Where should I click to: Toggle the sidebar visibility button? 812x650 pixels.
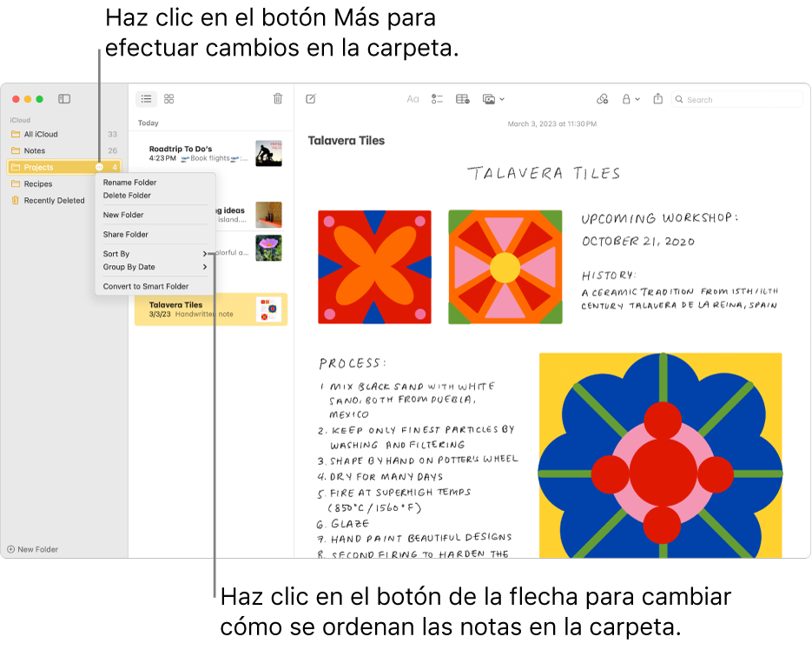64,99
